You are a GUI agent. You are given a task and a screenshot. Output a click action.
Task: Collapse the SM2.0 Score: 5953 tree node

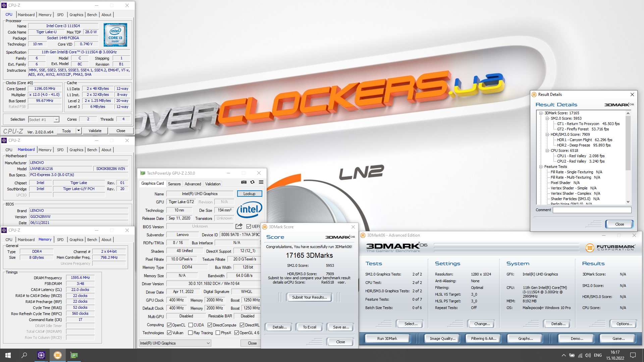pyautogui.click(x=547, y=119)
